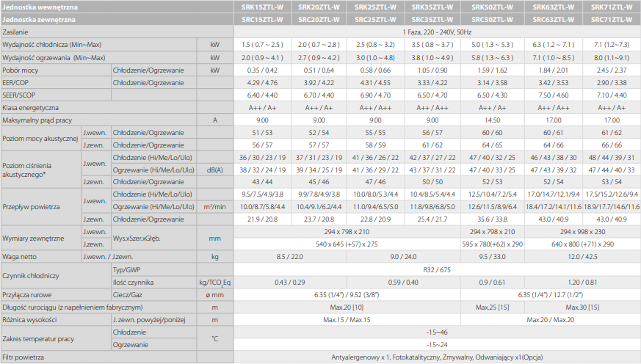
Task: Select sound pressure value 47 / 44 / 40 / 33
Action: (x=612, y=170)
